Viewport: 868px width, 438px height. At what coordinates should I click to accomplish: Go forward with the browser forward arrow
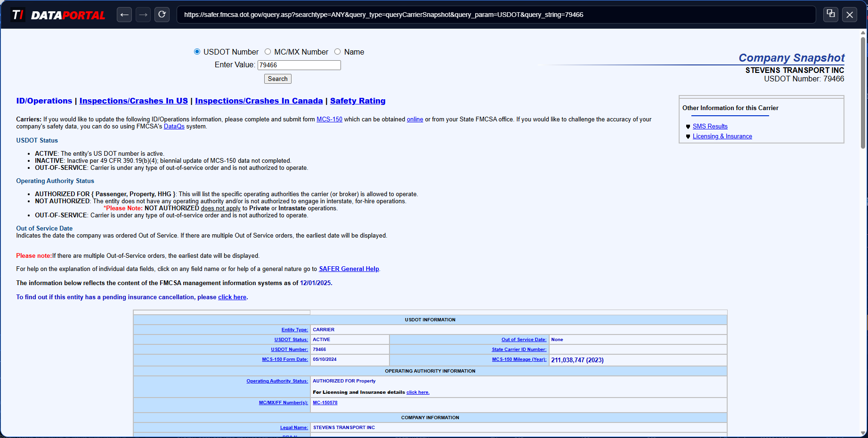tap(143, 15)
